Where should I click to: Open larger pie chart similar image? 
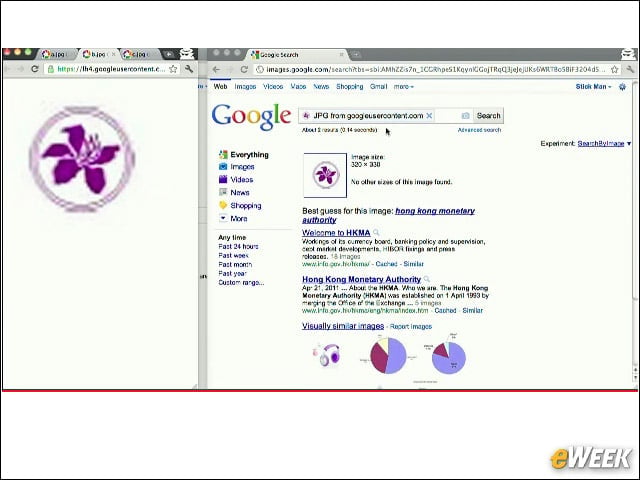[x=388, y=355]
